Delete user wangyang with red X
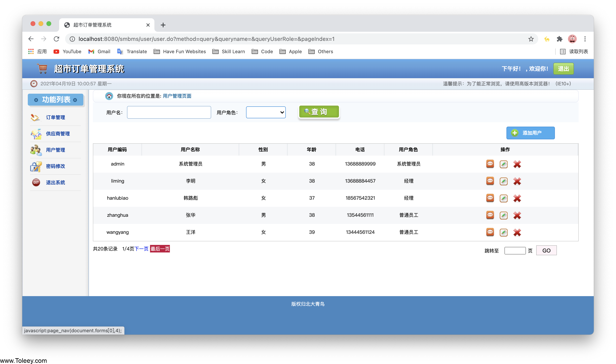 517,232
